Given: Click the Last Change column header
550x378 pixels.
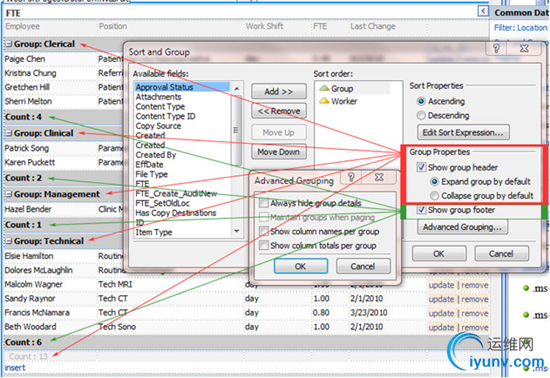Looking at the screenshot, I should (373, 26).
